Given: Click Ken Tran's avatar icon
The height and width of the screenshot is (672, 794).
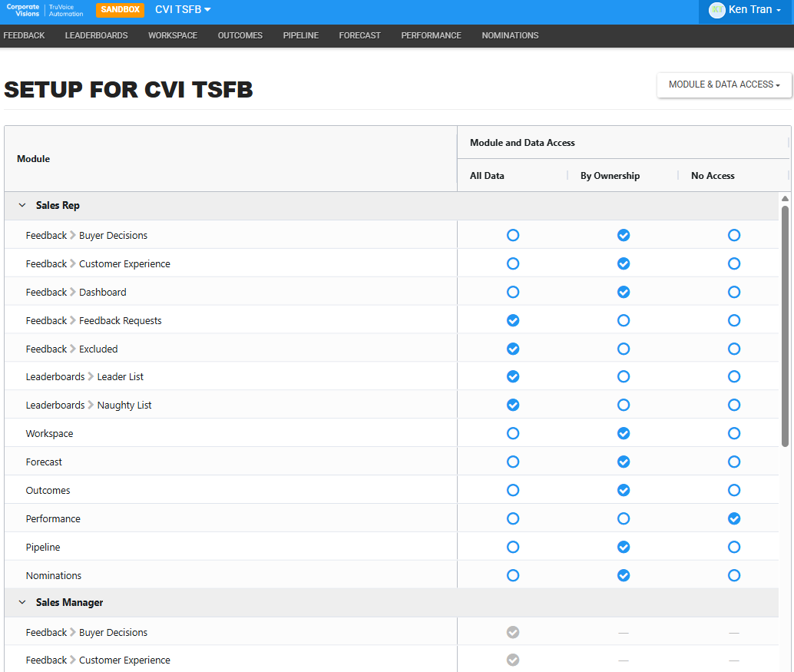Looking at the screenshot, I should pyautogui.click(x=716, y=10).
